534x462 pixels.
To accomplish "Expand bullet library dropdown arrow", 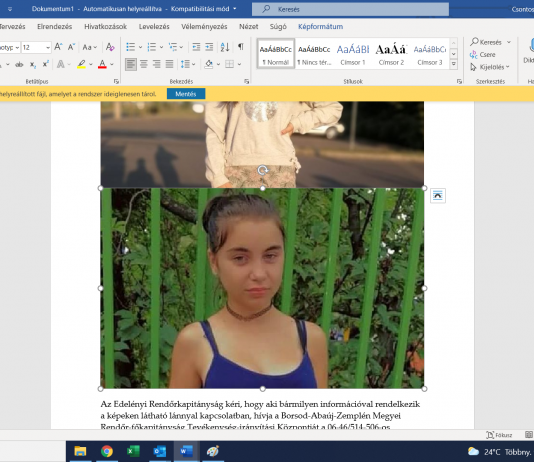I will [140, 47].
